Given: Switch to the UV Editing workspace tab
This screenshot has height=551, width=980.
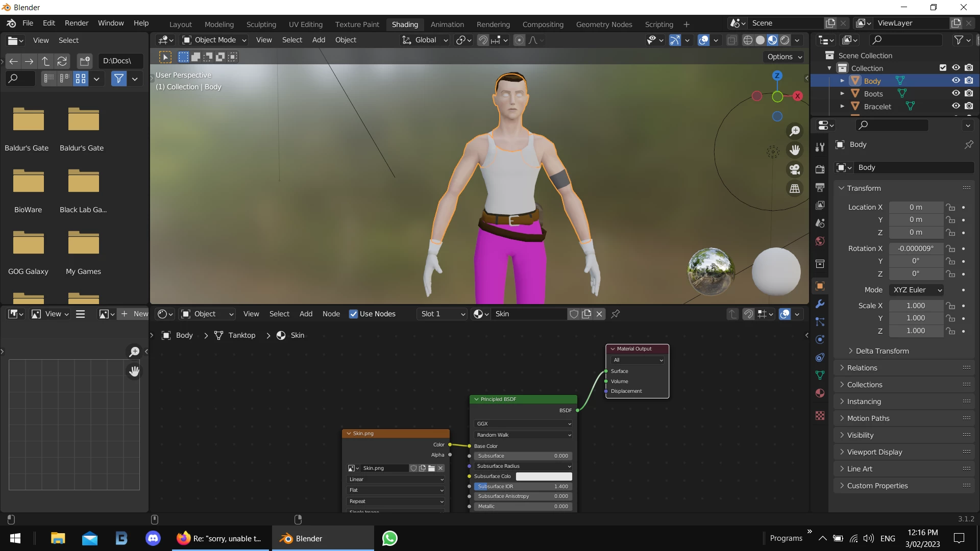Looking at the screenshot, I should [305, 24].
